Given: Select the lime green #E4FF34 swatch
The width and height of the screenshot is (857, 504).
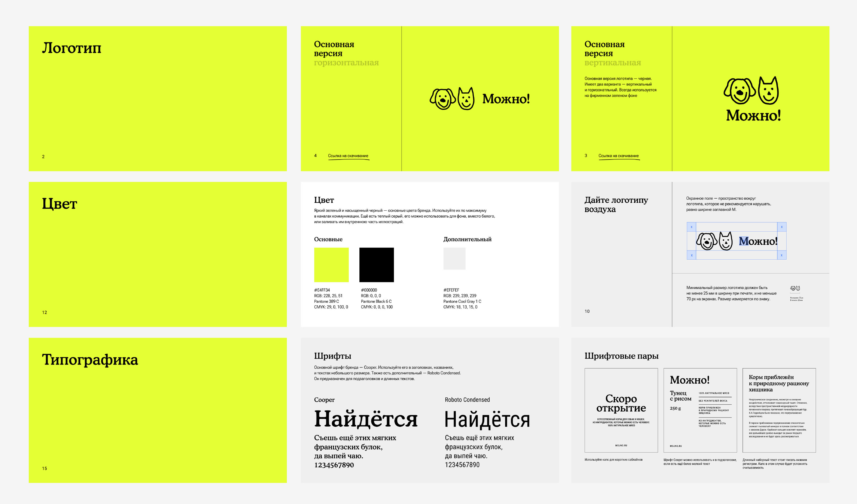Looking at the screenshot, I should pyautogui.click(x=331, y=265).
